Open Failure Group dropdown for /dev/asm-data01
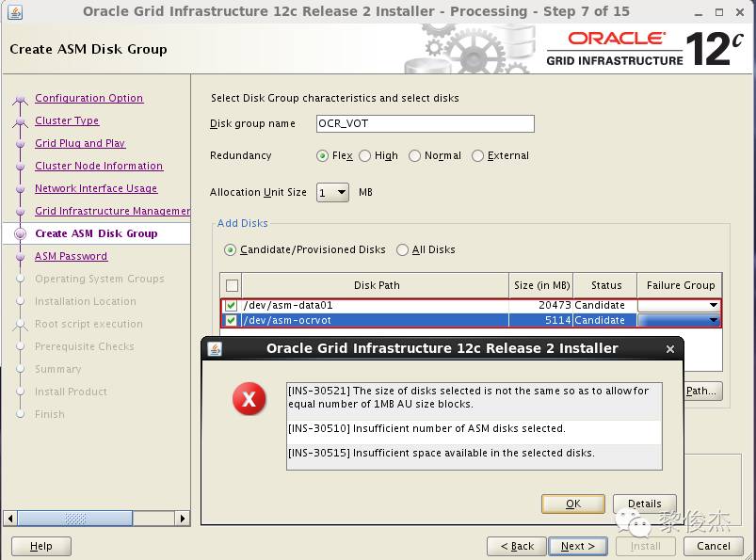 (713, 306)
